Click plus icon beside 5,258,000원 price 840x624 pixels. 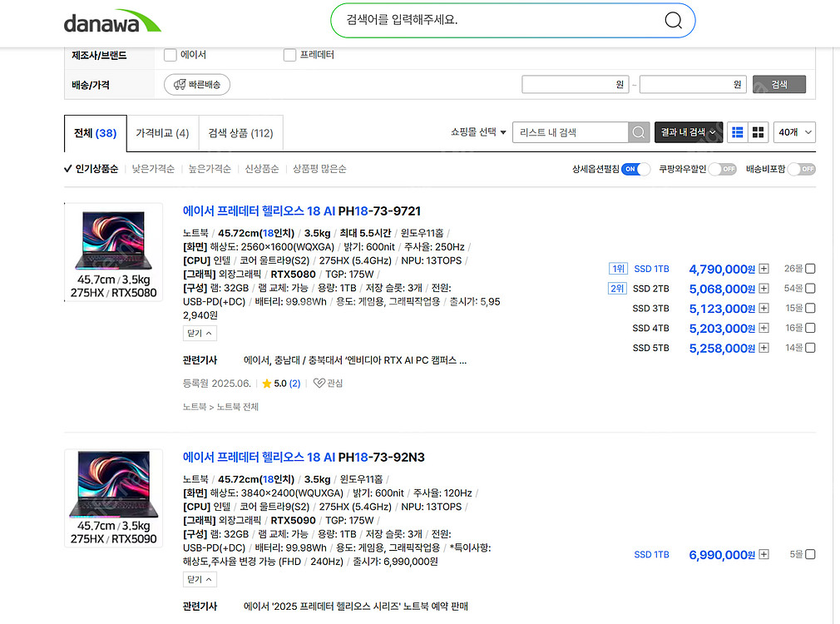[x=764, y=348]
